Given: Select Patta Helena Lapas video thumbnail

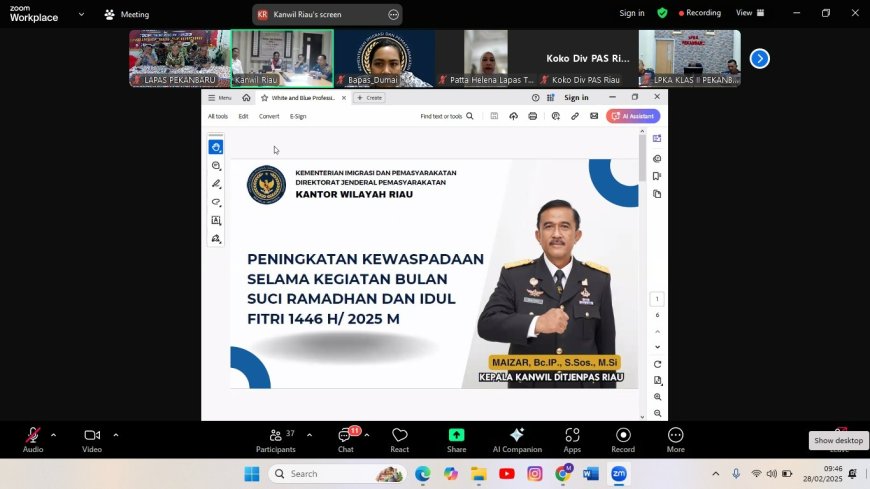Looking at the screenshot, I should (x=486, y=58).
